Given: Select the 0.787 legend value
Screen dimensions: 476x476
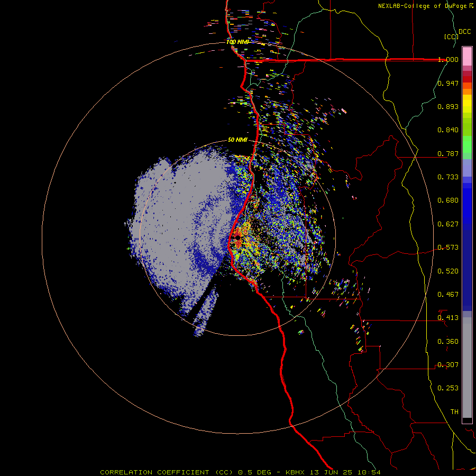Looking at the screenshot, I should [x=448, y=153].
